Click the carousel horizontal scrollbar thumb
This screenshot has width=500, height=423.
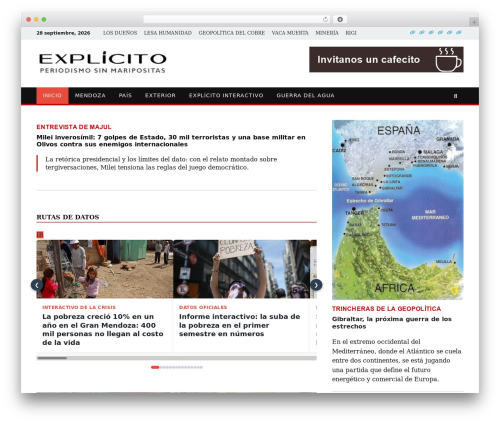[x=52, y=358]
